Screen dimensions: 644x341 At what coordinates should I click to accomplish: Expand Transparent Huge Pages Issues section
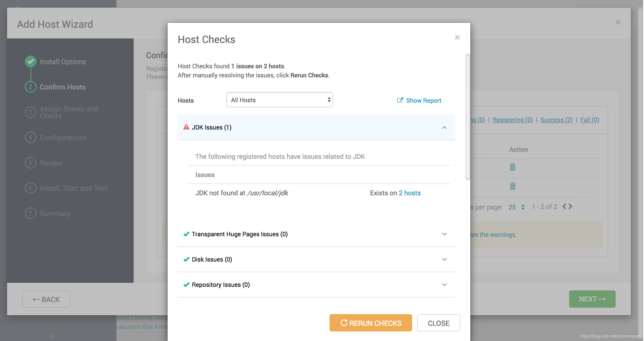click(x=444, y=234)
